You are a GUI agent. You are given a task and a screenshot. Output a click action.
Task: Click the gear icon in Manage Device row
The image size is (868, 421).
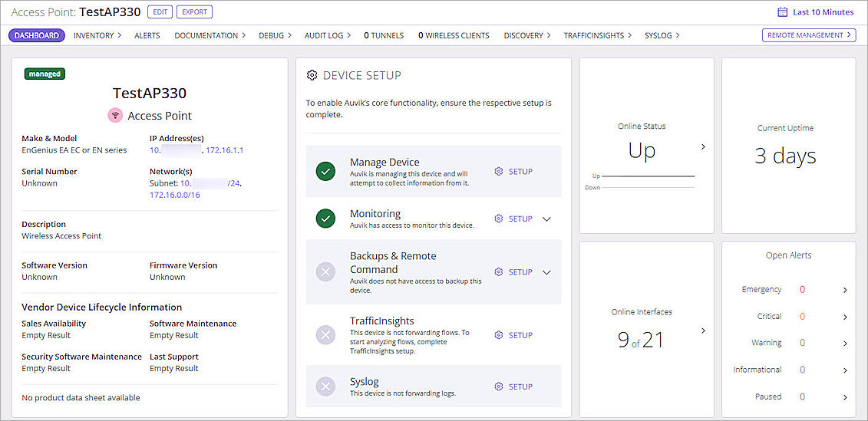[x=499, y=172]
